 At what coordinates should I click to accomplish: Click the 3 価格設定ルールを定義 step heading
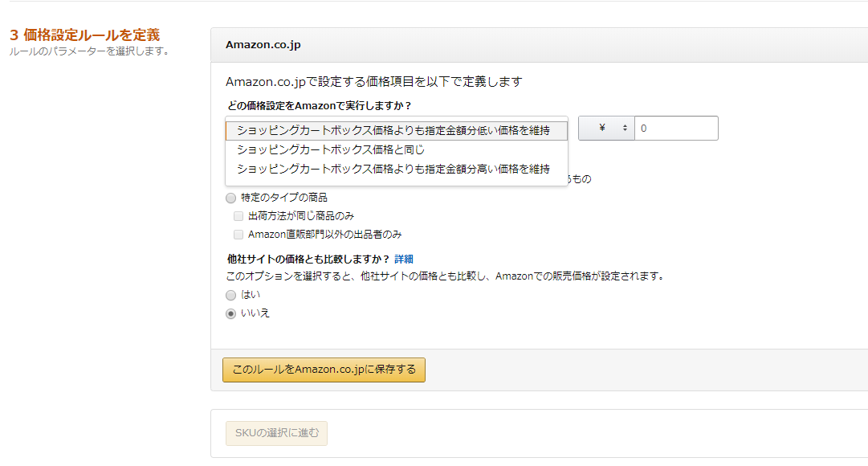pyautogui.click(x=84, y=35)
